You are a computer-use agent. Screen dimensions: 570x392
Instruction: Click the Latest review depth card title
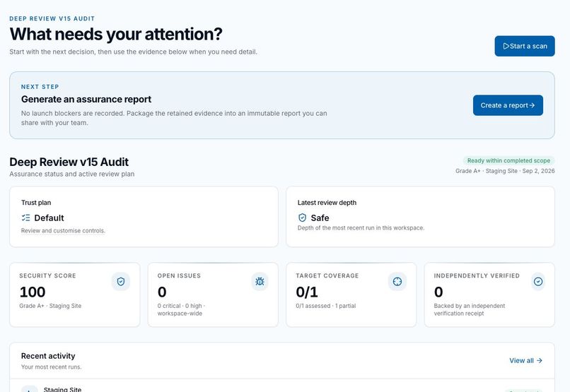(327, 203)
